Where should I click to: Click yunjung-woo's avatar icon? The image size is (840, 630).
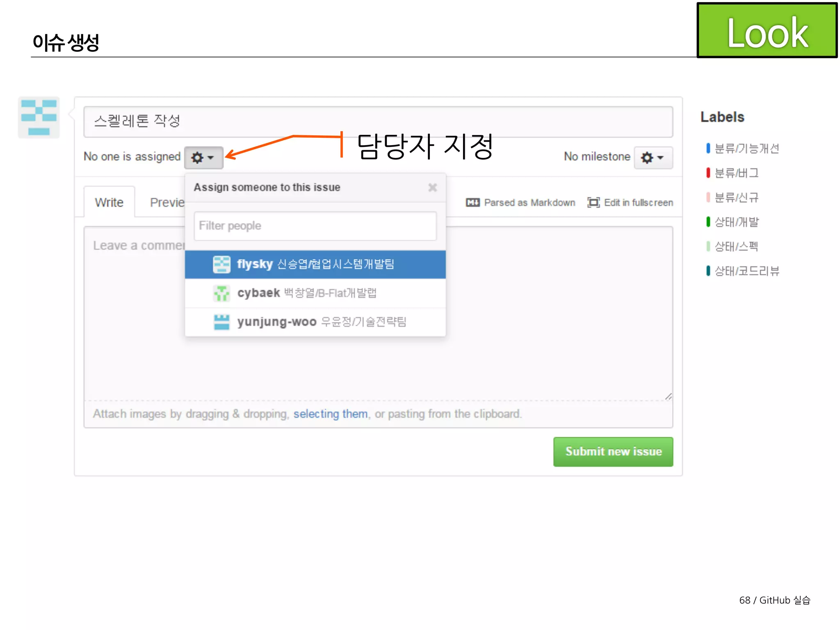[221, 322]
